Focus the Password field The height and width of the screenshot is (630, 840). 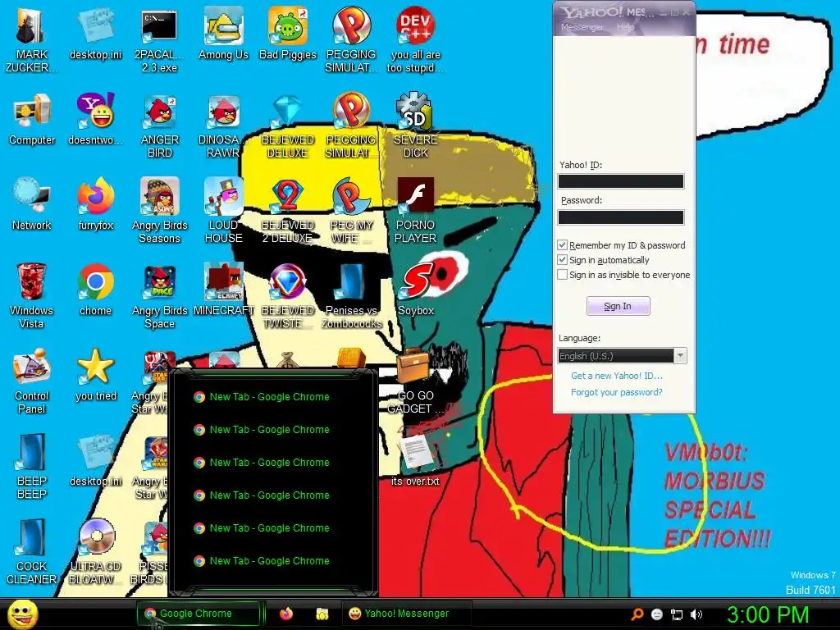[x=621, y=217]
